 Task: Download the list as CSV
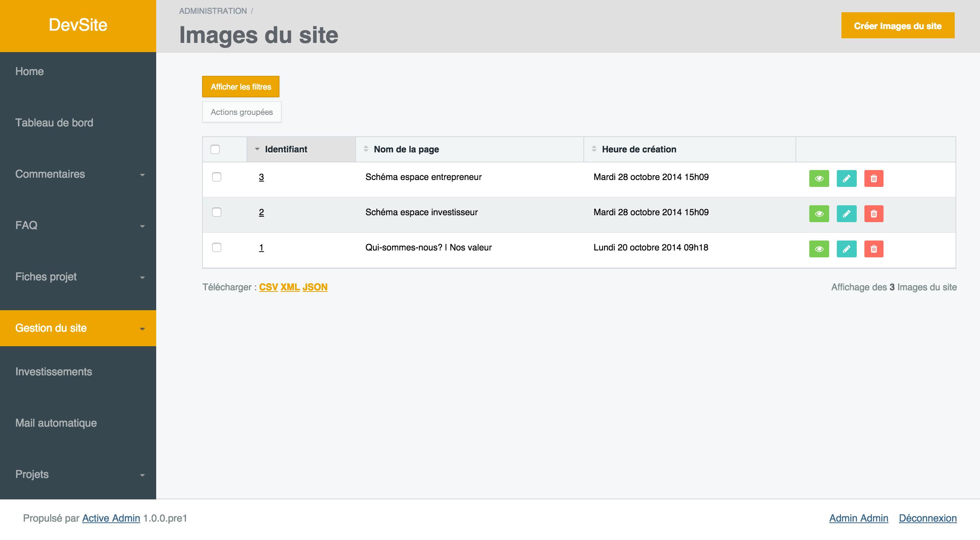pyautogui.click(x=268, y=287)
